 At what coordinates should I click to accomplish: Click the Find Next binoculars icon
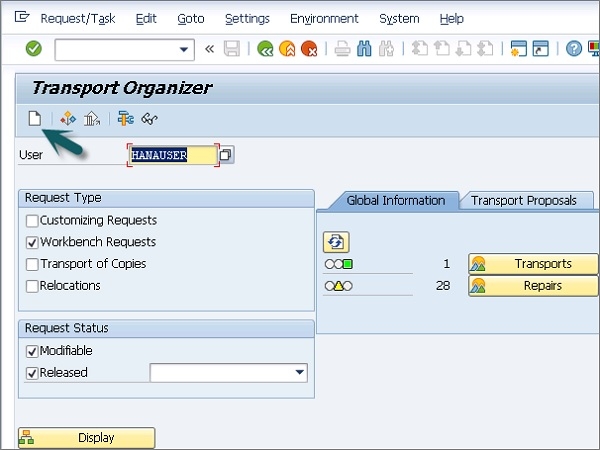point(386,49)
